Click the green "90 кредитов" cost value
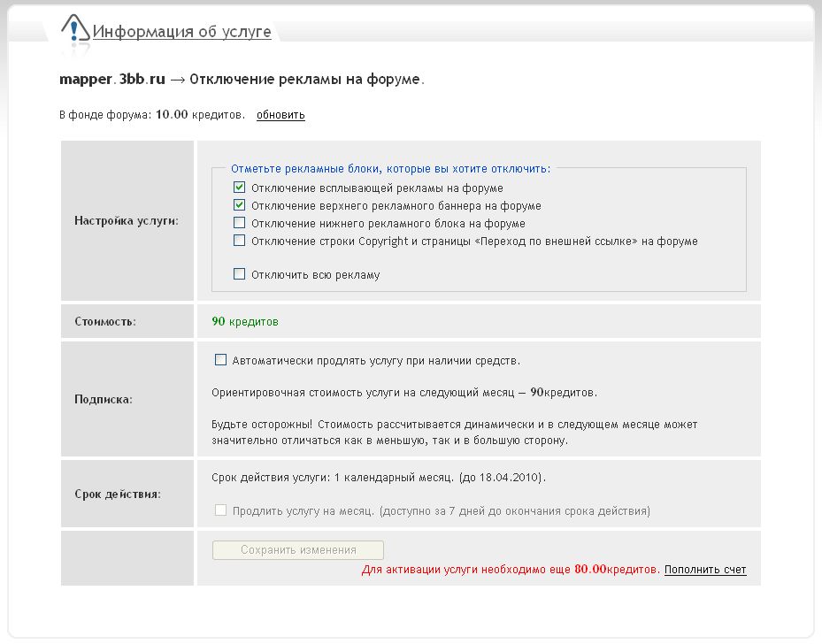 [245, 322]
